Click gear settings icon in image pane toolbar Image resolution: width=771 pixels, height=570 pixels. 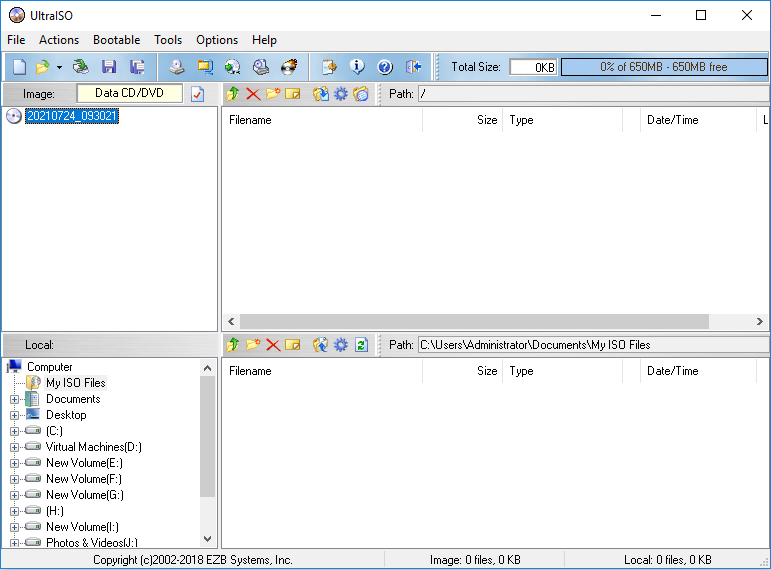(x=341, y=93)
